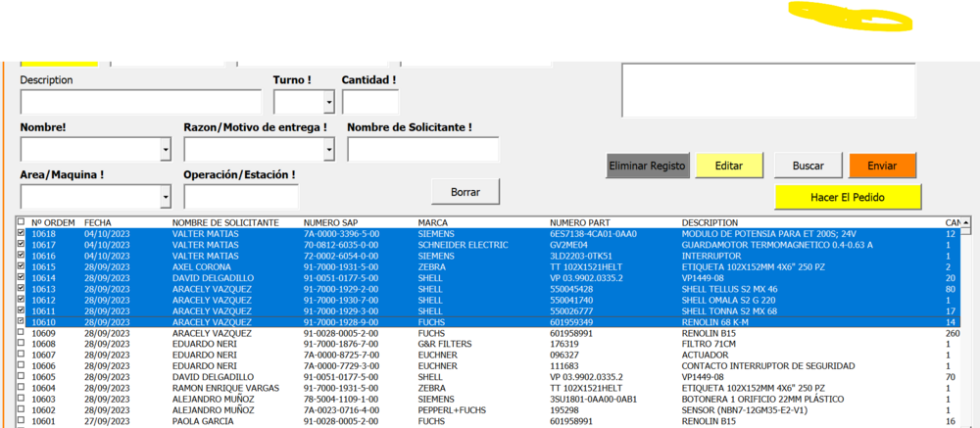Screen dimensions: 980x428
Task: Toggle the header select-all checkbox
Action: click(22, 221)
